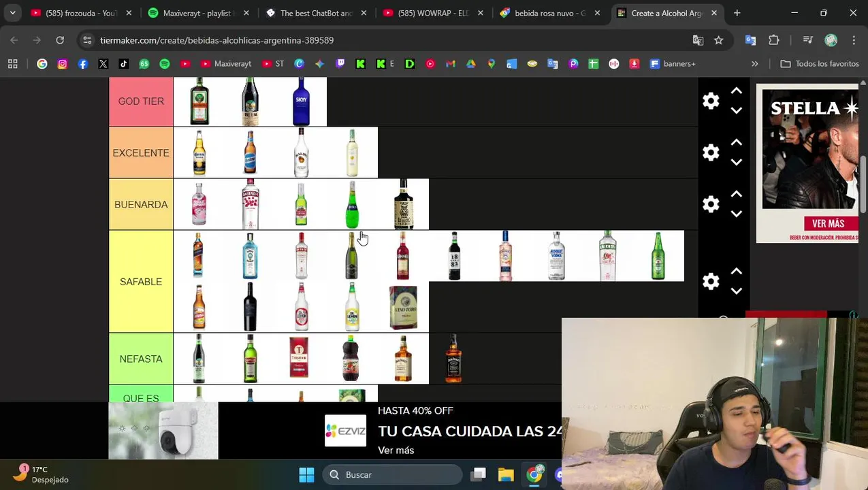Image resolution: width=868 pixels, height=490 pixels.
Task: Open Chrome three-dot menu
Action: [853, 40]
